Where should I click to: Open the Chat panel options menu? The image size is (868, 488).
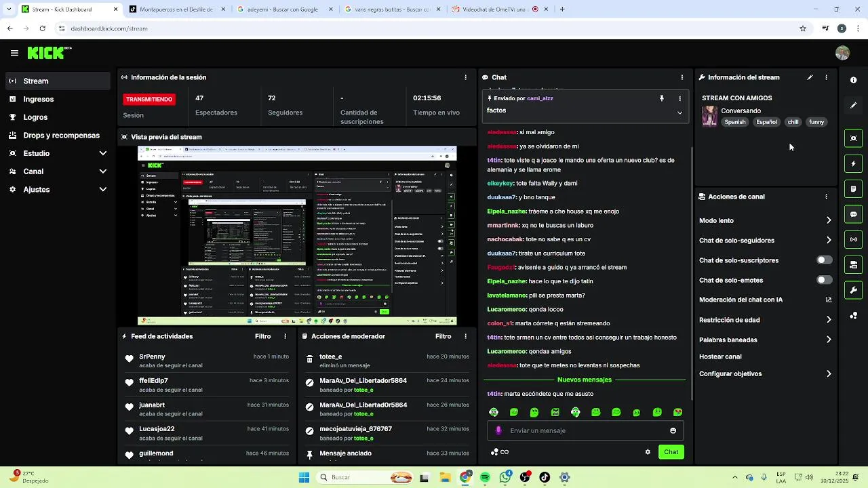(x=682, y=77)
